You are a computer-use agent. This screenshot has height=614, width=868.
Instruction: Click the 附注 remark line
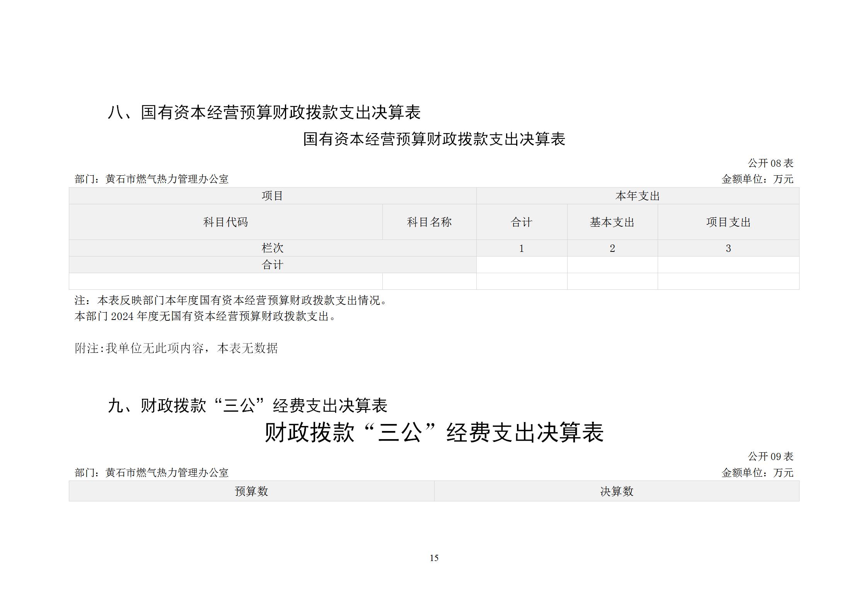point(176,348)
